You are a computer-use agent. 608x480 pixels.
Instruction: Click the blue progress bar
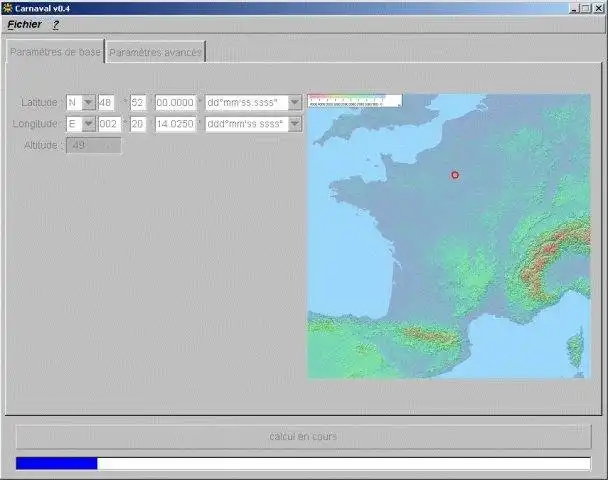(x=303, y=463)
